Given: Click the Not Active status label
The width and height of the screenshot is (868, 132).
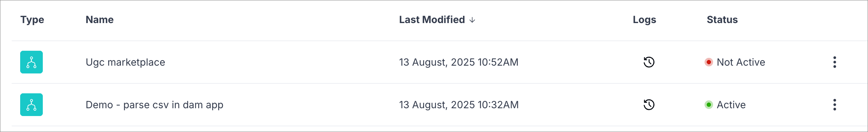Looking at the screenshot, I should tap(741, 62).
